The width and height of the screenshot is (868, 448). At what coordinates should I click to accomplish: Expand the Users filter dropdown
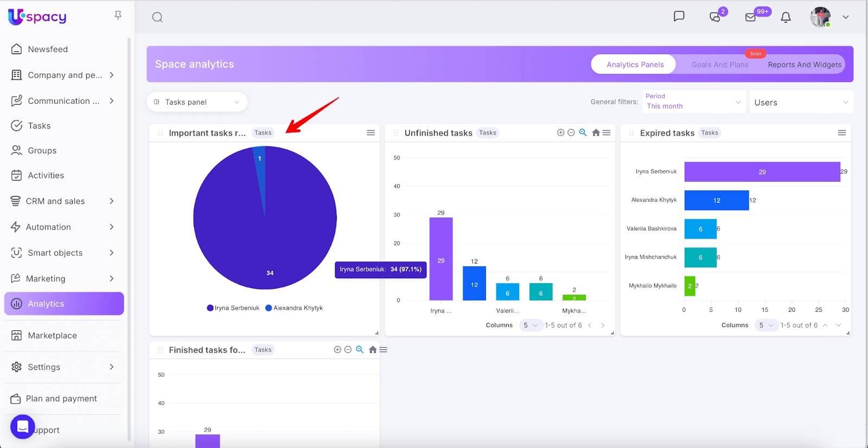click(x=801, y=103)
